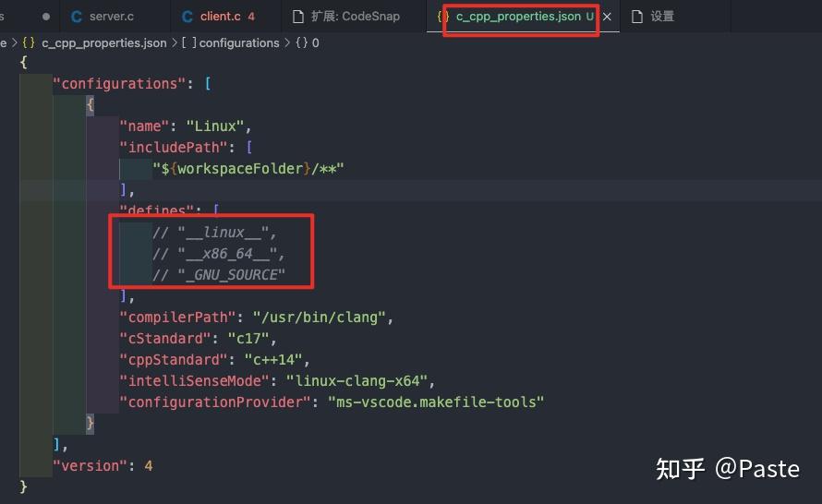Click the file icon on 设置 tab
822x504 pixels.
coord(637,17)
